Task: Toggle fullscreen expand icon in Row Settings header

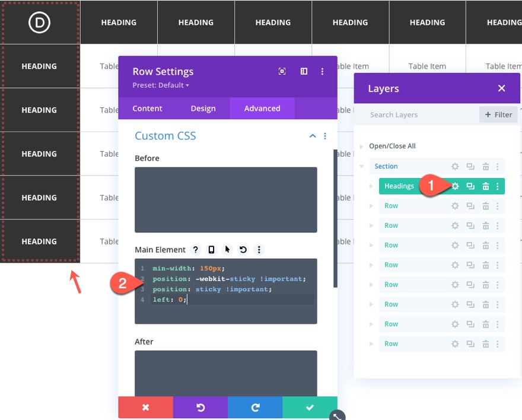Action: pyautogui.click(x=282, y=71)
